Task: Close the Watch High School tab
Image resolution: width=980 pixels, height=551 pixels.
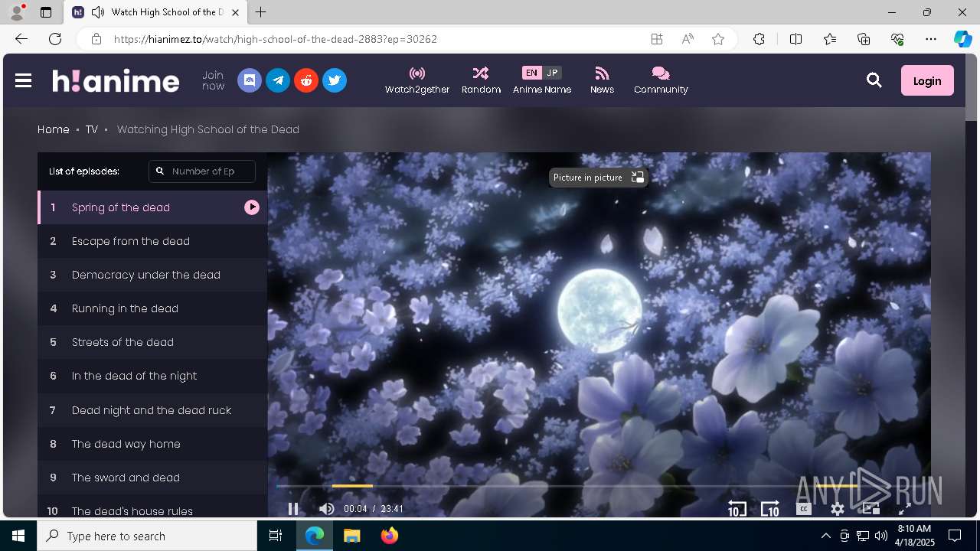Action: [236, 12]
